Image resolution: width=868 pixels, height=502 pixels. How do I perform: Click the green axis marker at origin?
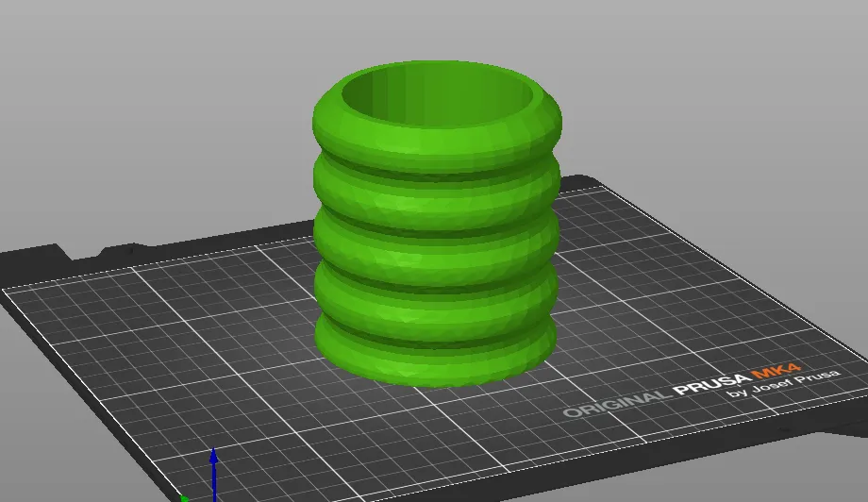[x=185, y=497]
